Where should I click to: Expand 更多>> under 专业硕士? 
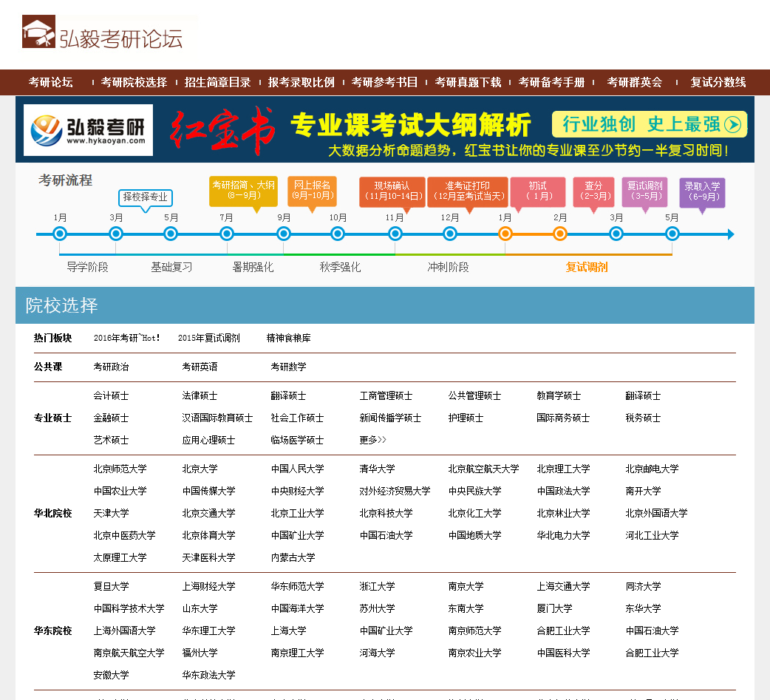(x=372, y=440)
